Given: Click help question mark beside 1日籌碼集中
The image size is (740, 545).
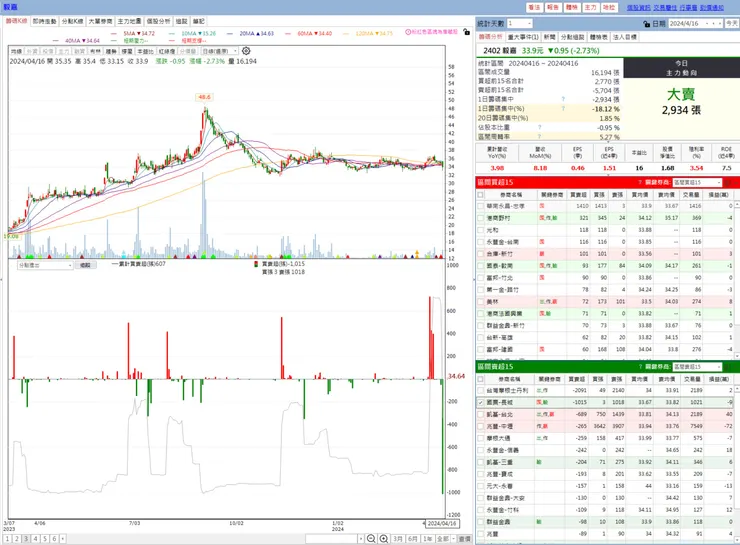Looking at the screenshot, I should (563, 99).
